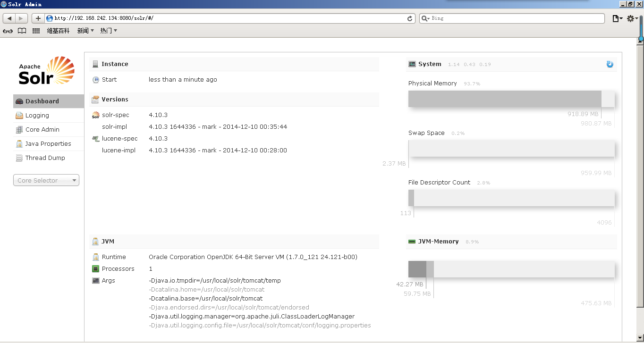Screen dimensions: 644x343
Task: Open the reading list glasses icon
Action: click(x=8, y=31)
